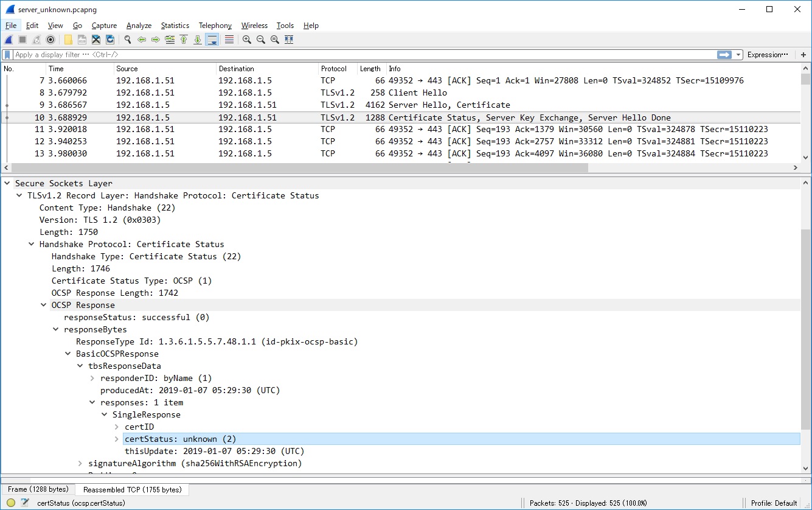
Task: Go to the first packet with the up arrow icon
Action: pos(184,39)
